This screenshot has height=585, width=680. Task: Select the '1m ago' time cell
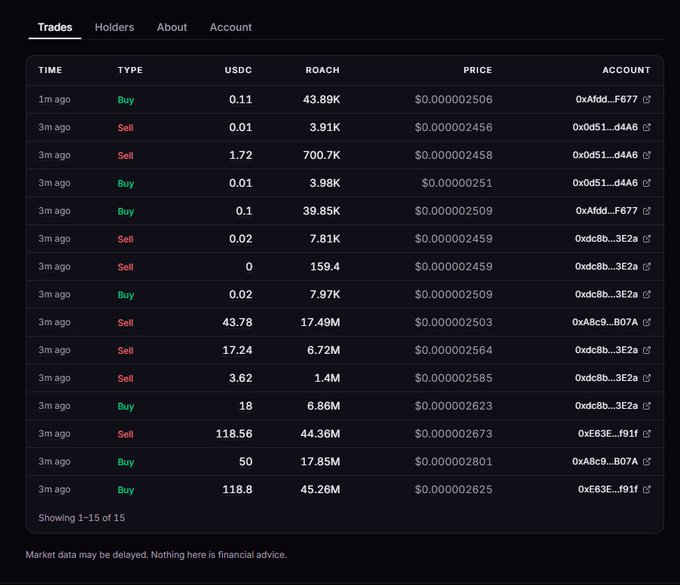[x=54, y=99]
